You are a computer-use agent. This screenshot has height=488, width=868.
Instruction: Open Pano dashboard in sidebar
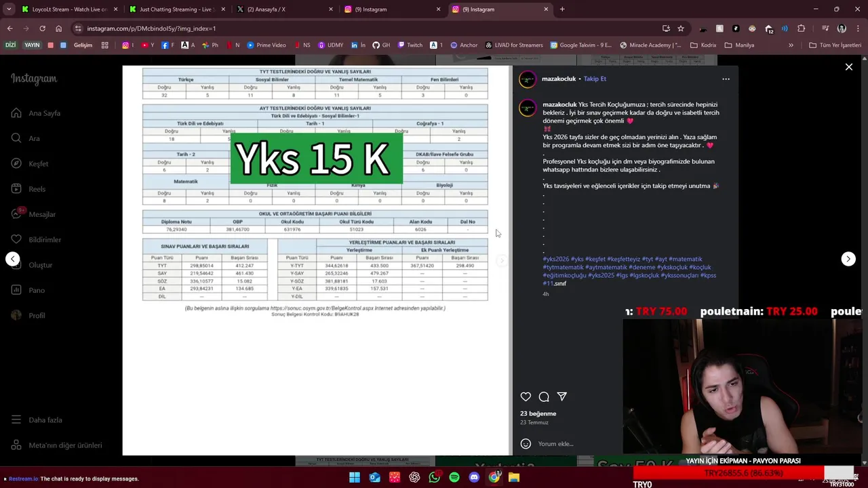[x=28, y=290]
